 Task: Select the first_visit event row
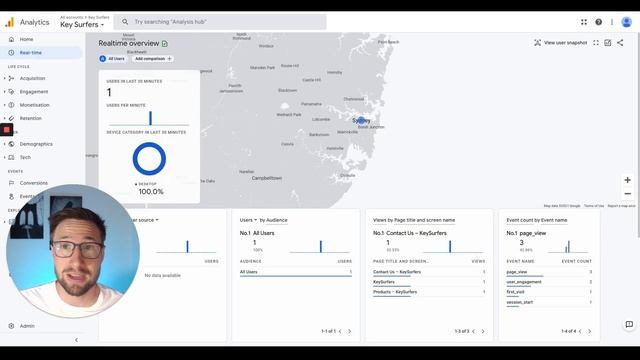coord(549,292)
